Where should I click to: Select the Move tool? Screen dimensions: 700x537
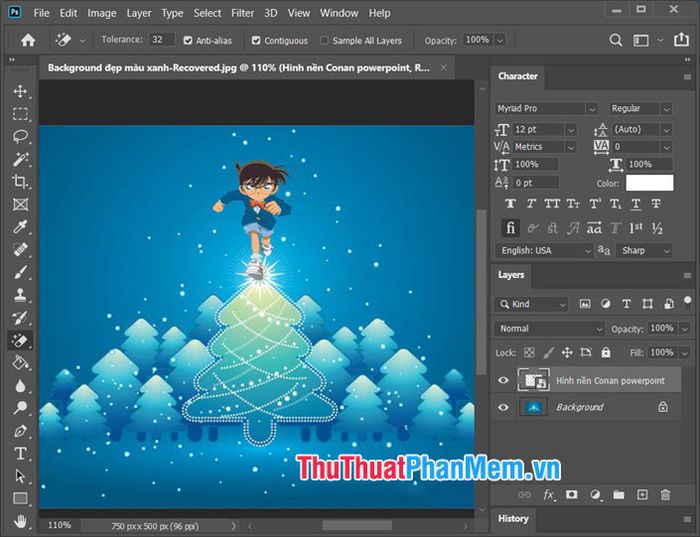pos(20,91)
